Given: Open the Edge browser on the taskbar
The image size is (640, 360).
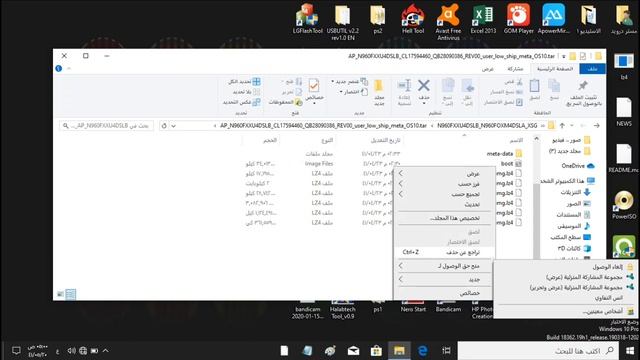Looking at the screenshot, I should (422, 351).
